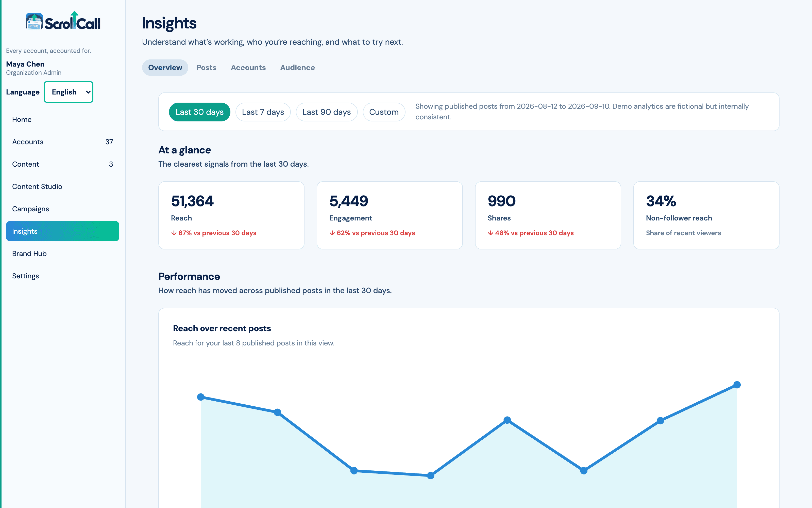Click the ScrollCall logo
This screenshot has height=508, width=812.
click(x=63, y=21)
